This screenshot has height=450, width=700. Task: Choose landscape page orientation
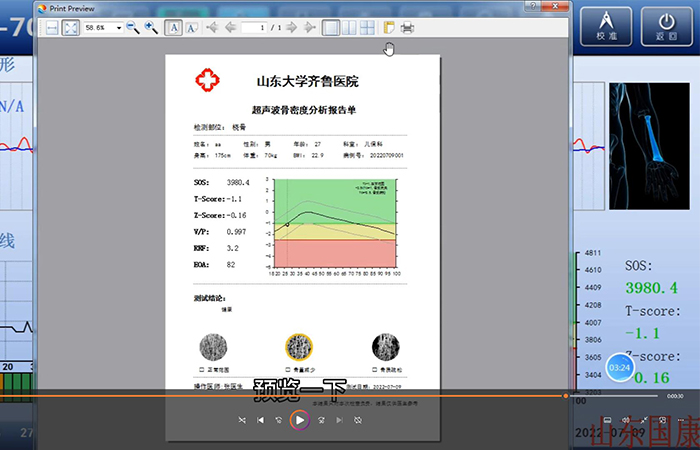point(192,28)
